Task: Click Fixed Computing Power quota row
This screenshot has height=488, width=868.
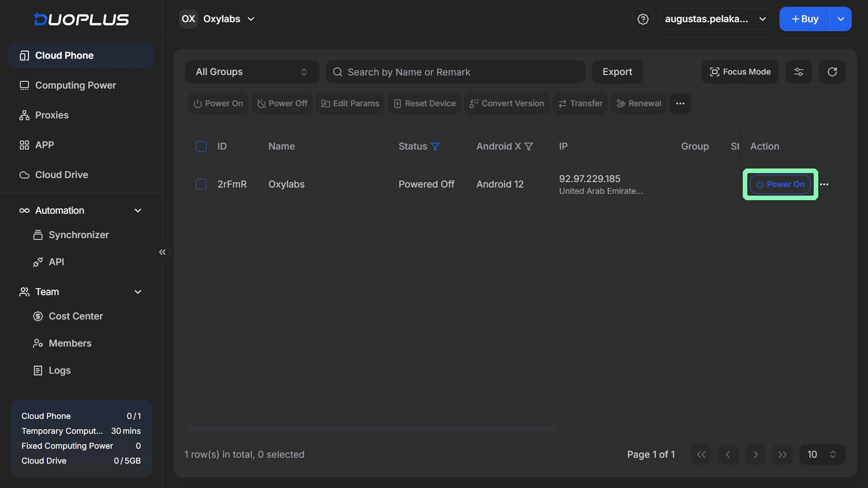Action: click(81, 446)
